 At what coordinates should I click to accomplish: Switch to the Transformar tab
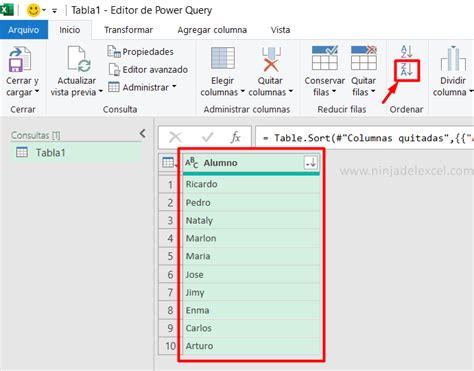pyautogui.click(x=128, y=30)
